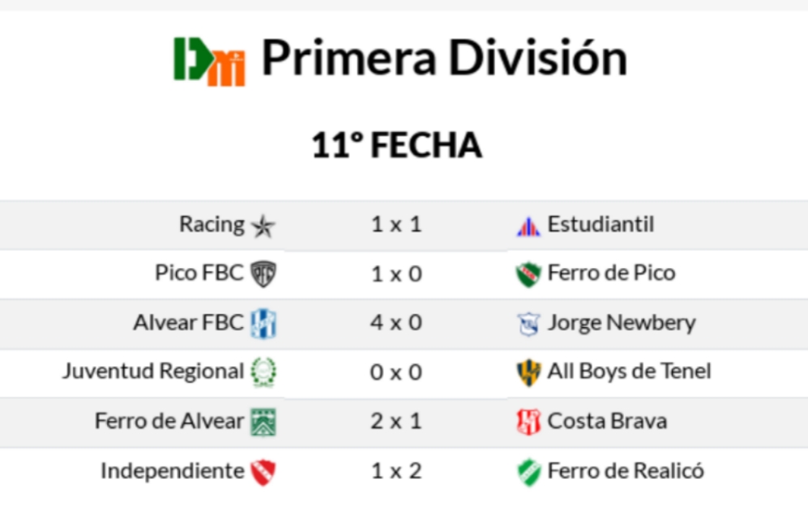Click the Juventud Regional wreath crest
This screenshot has width=808, height=532.
point(263,372)
